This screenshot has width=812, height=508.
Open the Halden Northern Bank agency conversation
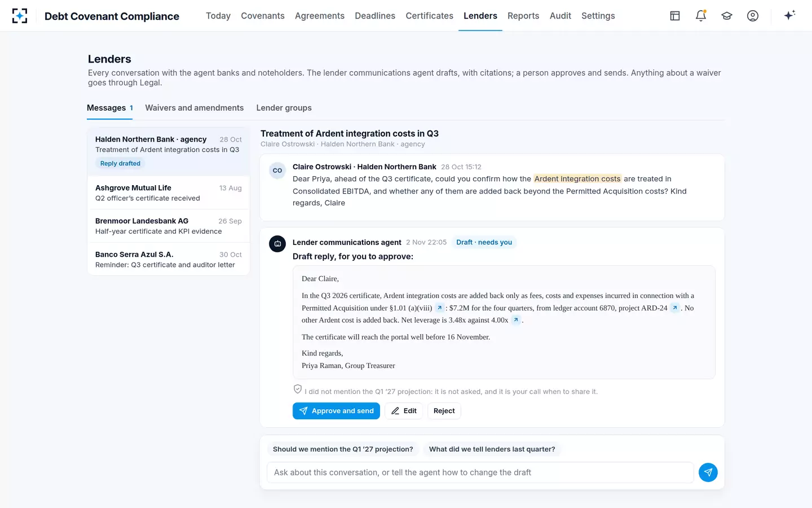[x=169, y=152]
